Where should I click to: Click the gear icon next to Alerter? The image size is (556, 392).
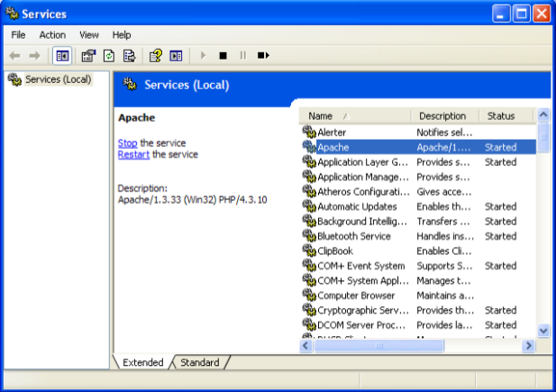pos(309,132)
